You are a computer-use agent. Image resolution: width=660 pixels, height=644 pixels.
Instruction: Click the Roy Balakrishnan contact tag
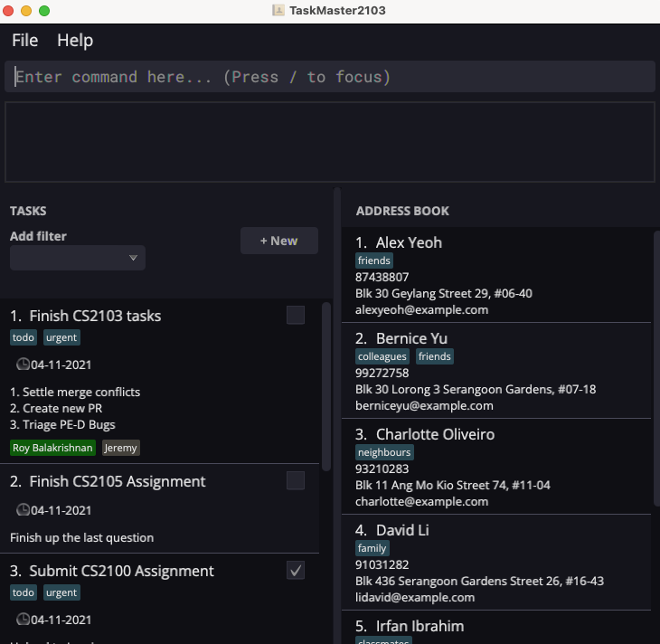click(52, 448)
